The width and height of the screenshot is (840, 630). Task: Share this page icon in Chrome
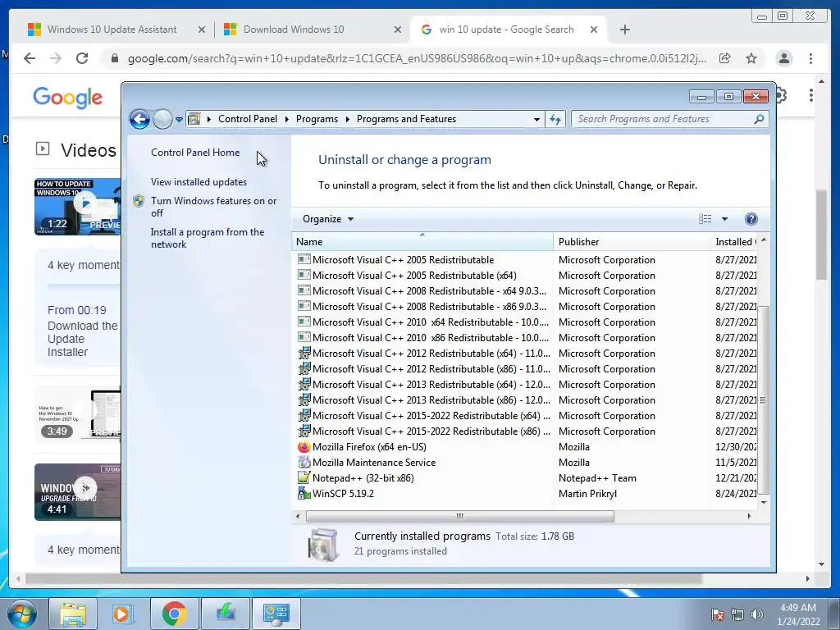pos(725,58)
